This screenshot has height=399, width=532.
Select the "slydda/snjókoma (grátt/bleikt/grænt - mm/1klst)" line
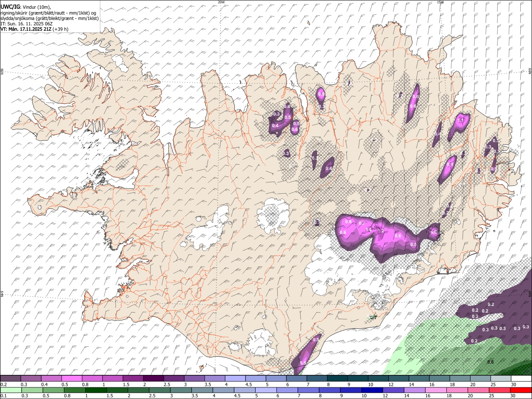49,18
